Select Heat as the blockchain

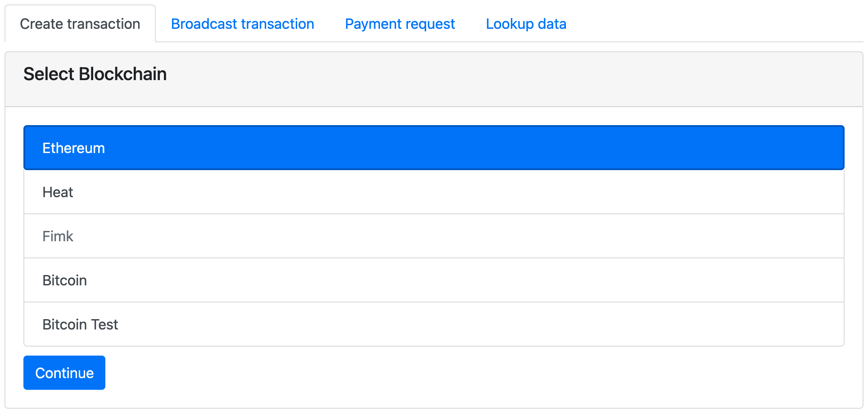coord(434,192)
